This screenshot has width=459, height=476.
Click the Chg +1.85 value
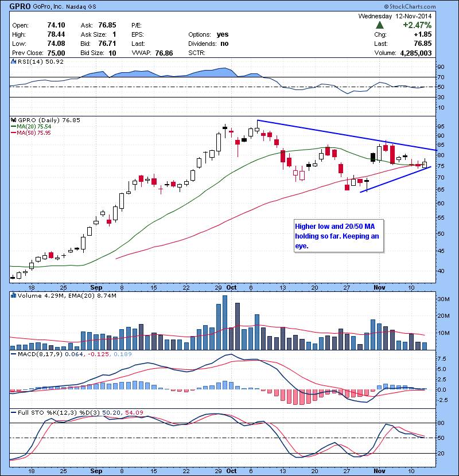(423, 34)
